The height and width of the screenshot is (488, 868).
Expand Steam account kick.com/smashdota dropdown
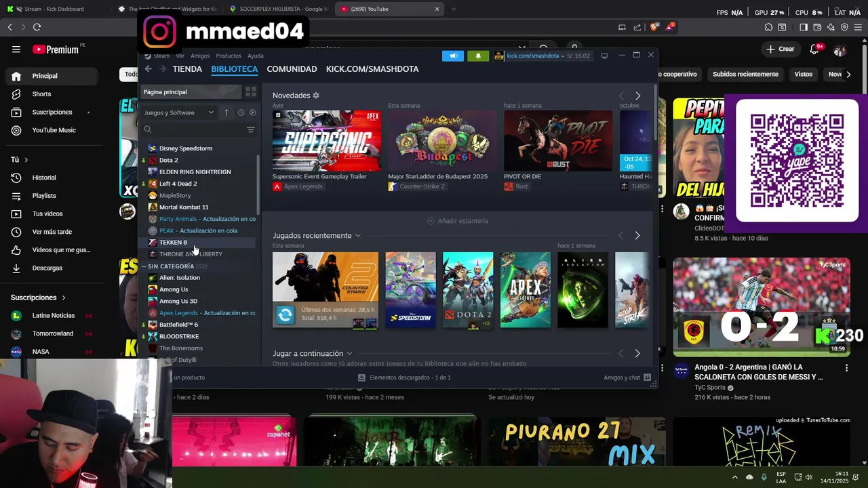(563, 56)
